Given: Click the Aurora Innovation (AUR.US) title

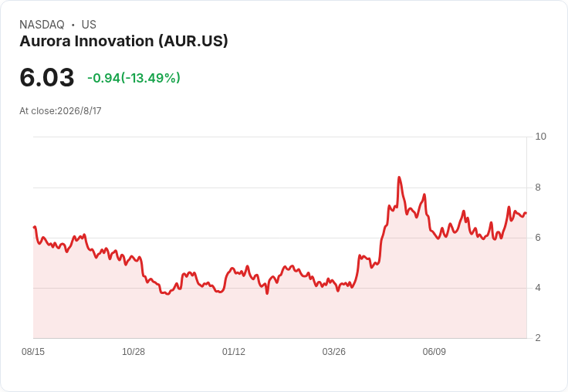Looking at the screenshot, I should tap(124, 42).
